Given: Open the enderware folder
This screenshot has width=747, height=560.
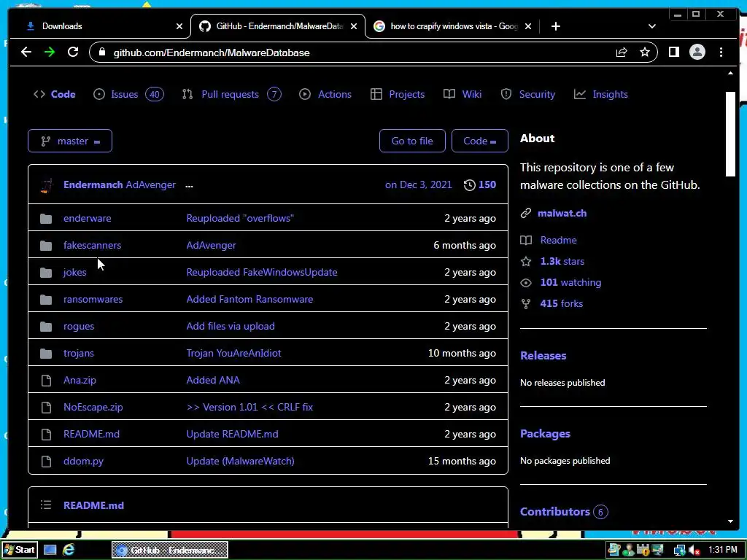Looking at the screenshot, I should (88, 218).
